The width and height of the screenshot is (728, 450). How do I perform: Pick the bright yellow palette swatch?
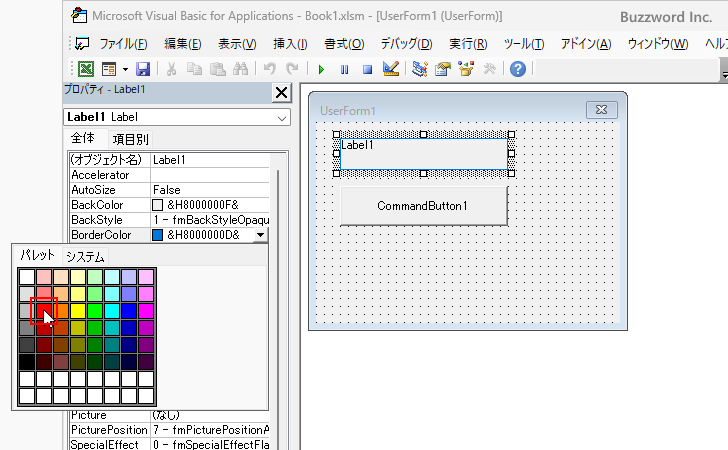pyautogui.click(x=78, y=311)
